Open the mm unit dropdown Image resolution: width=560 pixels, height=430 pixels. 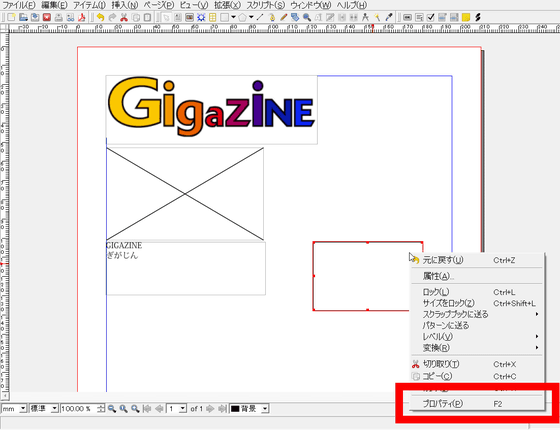[x=23, y=408]
